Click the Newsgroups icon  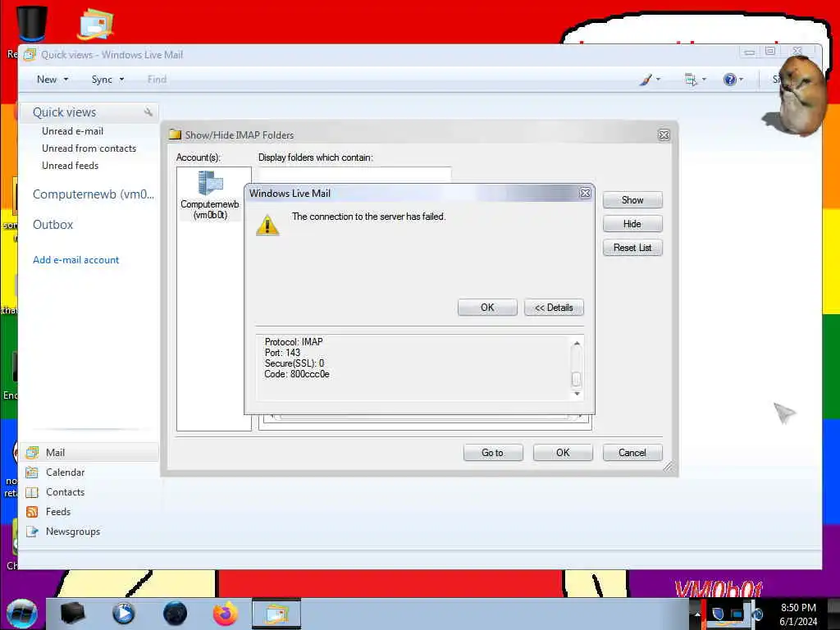(x=32, y=532)
